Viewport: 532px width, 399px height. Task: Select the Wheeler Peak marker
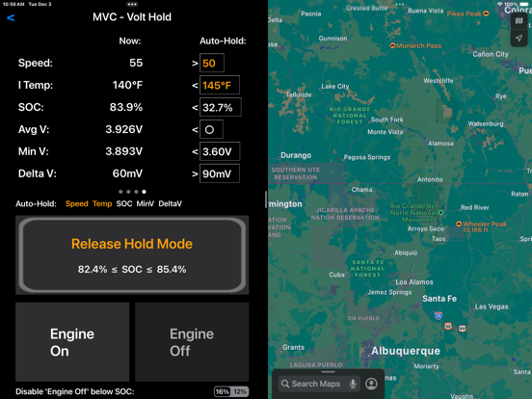459,224
